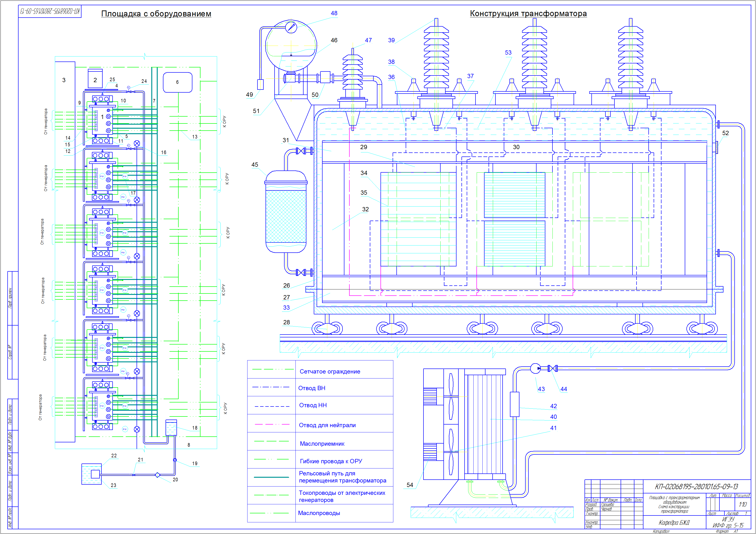Click the magenta line sample for 'Отвод для нейтрали'
This screenshot has width=756, height=534.
tap(272, 424)
